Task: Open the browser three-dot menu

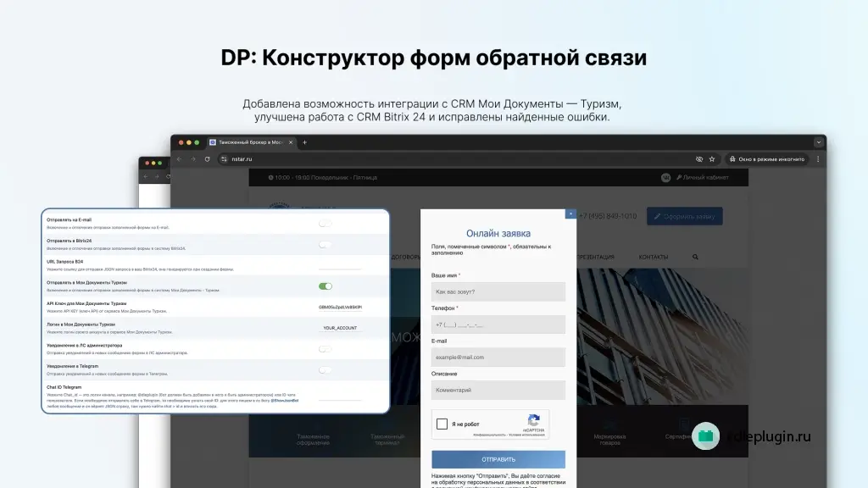Action: 818,159
